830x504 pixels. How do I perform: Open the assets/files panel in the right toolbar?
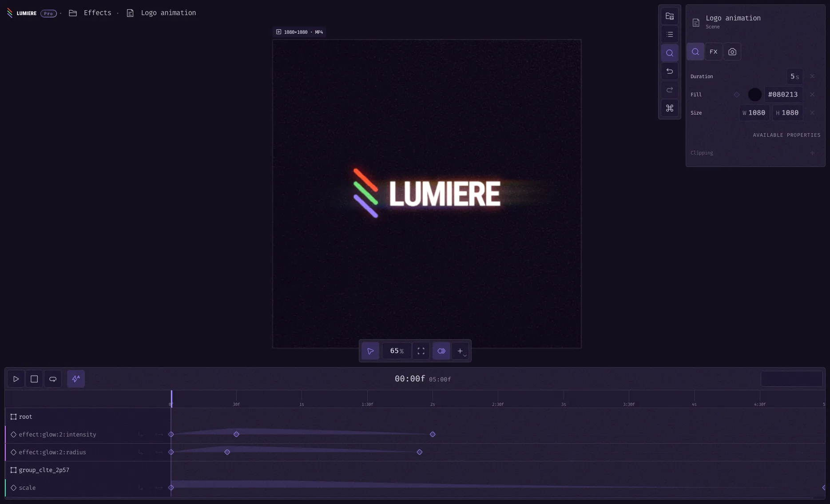(x=669, y=16)
